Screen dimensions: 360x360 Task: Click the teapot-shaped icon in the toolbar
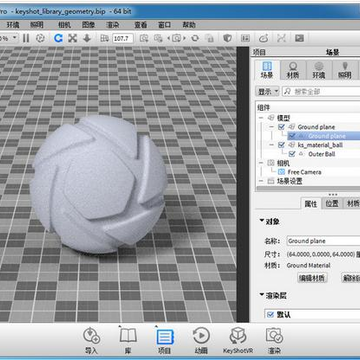(x=264, y=39)
